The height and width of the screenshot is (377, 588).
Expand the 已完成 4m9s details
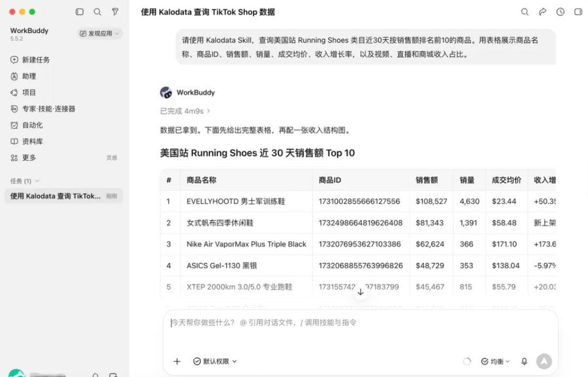click(x=185, y=111)
